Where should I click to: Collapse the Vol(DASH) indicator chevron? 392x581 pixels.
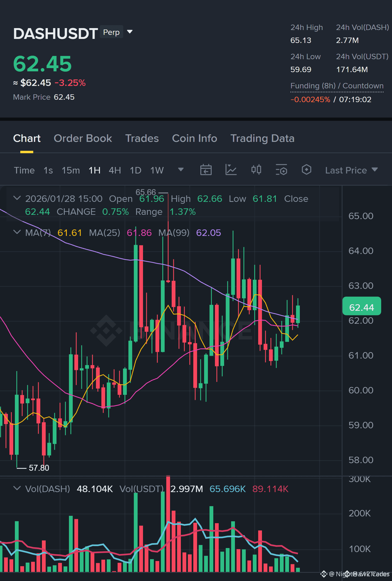[x=17, y=488]
